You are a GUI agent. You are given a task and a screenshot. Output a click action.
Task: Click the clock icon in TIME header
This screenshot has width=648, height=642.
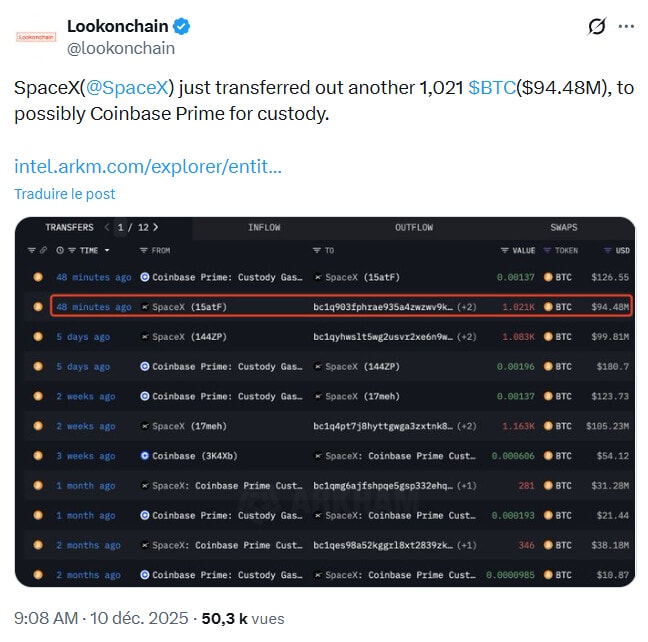click(x=60, y=250)
